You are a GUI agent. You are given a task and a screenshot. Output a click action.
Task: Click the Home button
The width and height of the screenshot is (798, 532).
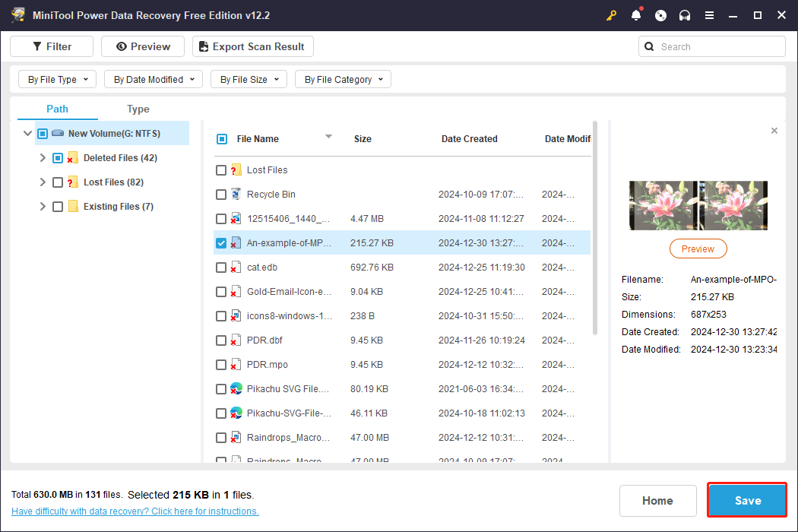[x=657, y=501]
